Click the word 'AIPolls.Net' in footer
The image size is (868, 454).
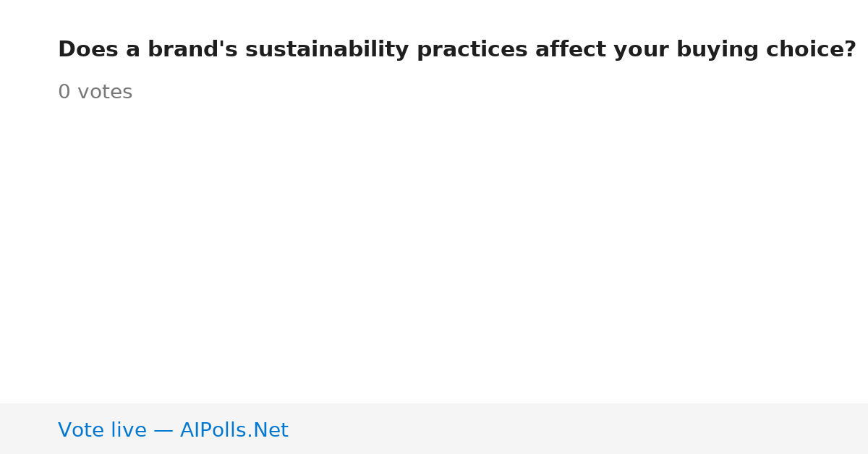click(x=234, y=431)
